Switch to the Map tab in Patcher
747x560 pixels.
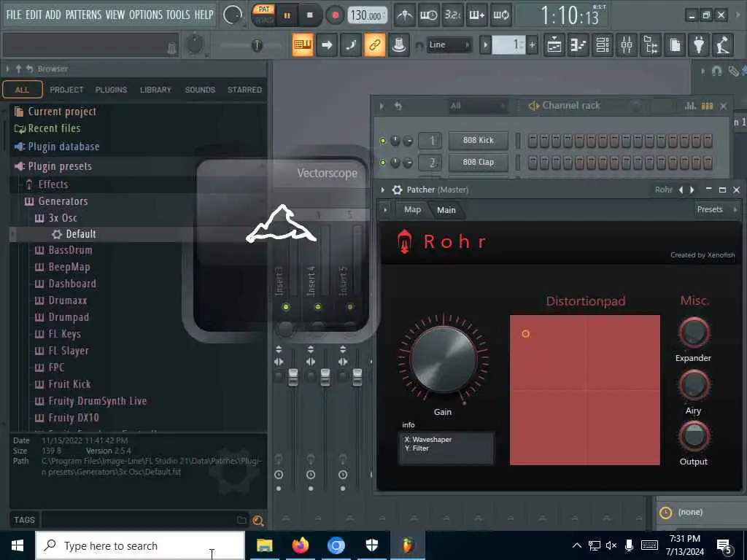[x=412, y=209]
